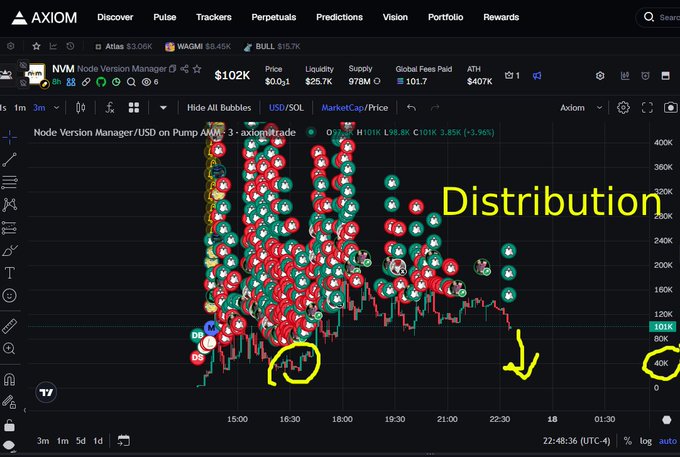The height and width of the screenshot is (457, 680).
Task: Open the watchlist star in the ticker bar
Action: (x=36, y=46)
